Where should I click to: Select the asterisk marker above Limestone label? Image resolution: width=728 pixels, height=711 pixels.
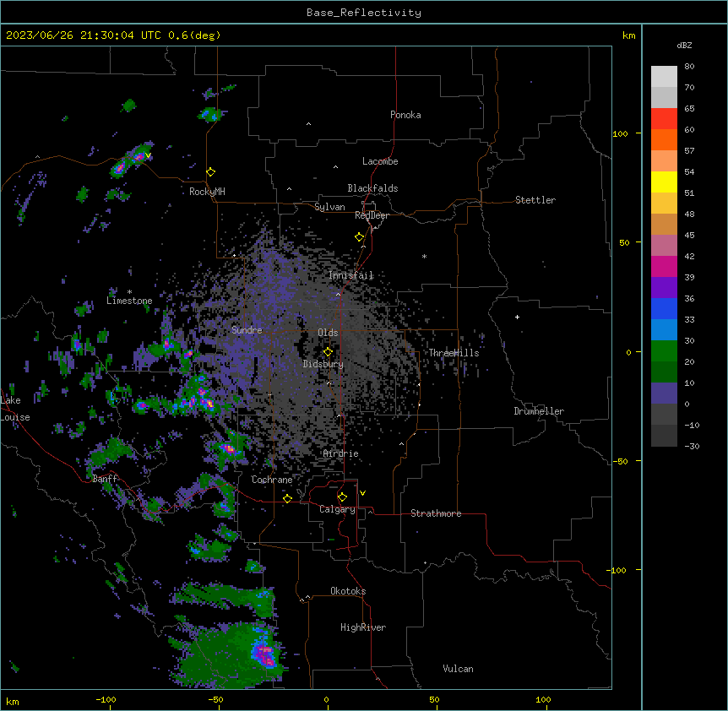129,292
